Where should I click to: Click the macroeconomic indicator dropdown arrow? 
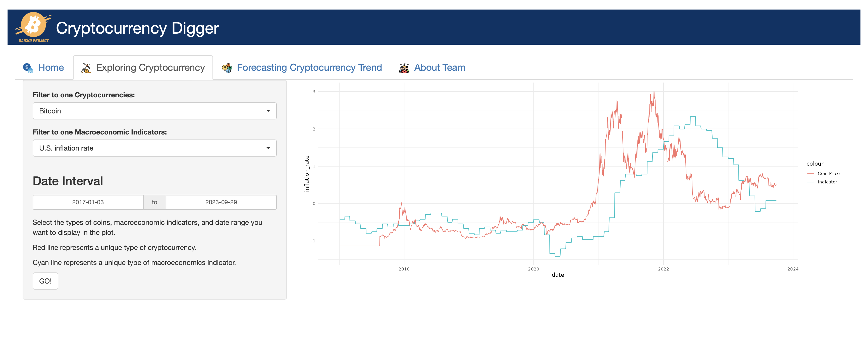pos(268,148)
